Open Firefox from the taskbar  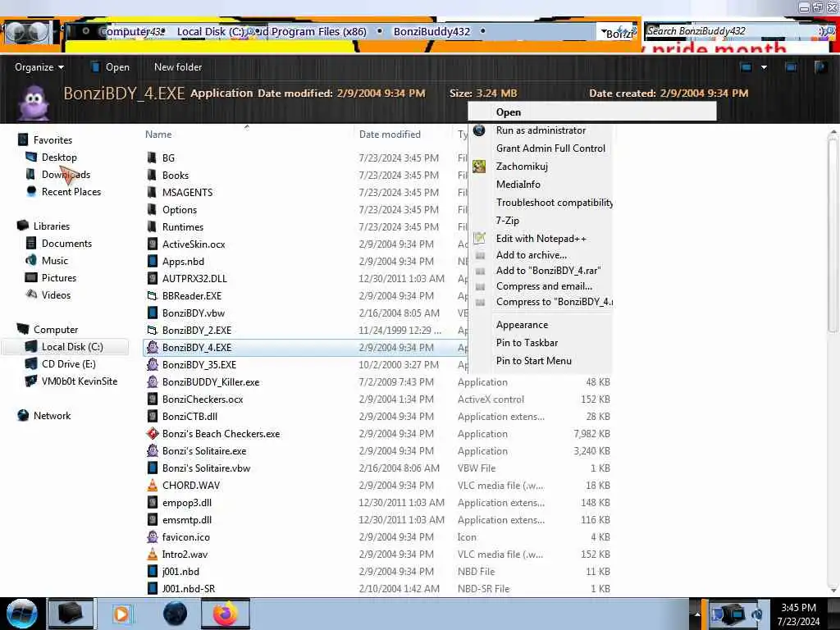pos(226,614)
